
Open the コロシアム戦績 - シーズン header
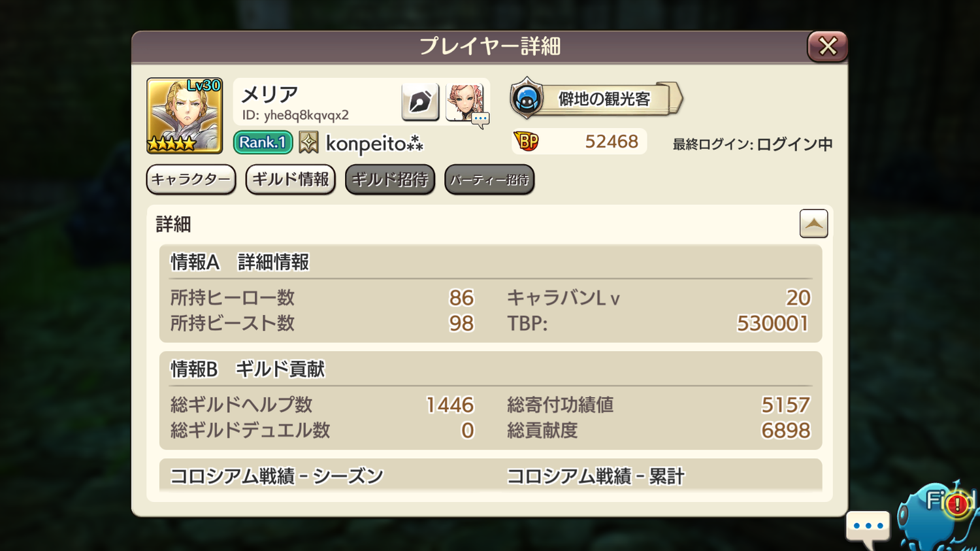[277, 476]
